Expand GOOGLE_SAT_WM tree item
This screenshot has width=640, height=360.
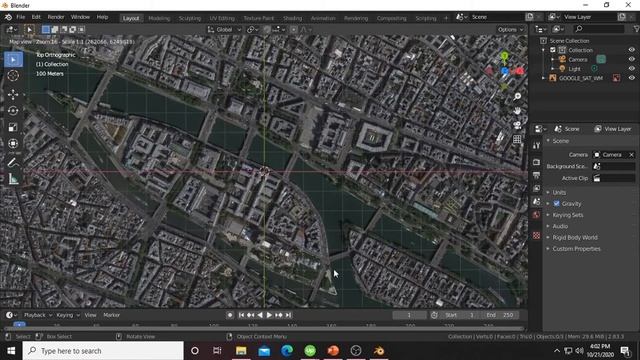tap(543, 78)
